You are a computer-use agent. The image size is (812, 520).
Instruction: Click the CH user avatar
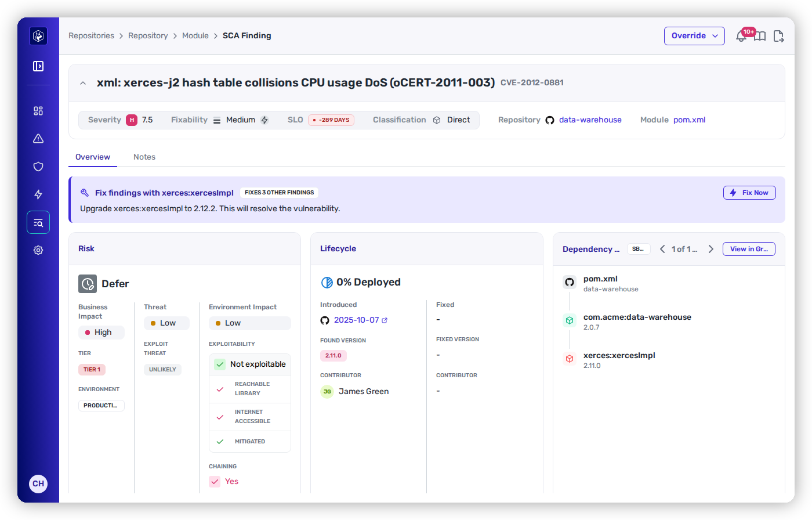click(38, 483)
